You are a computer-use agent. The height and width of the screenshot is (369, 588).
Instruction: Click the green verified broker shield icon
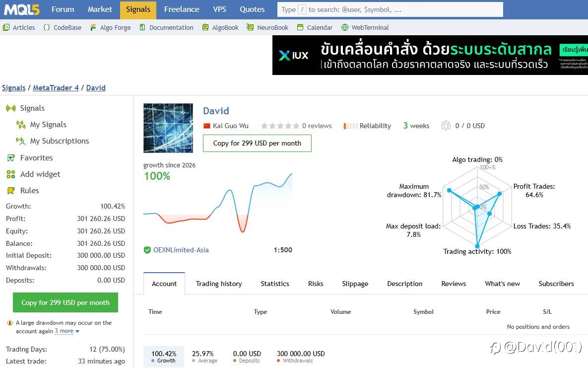point(147,250)
